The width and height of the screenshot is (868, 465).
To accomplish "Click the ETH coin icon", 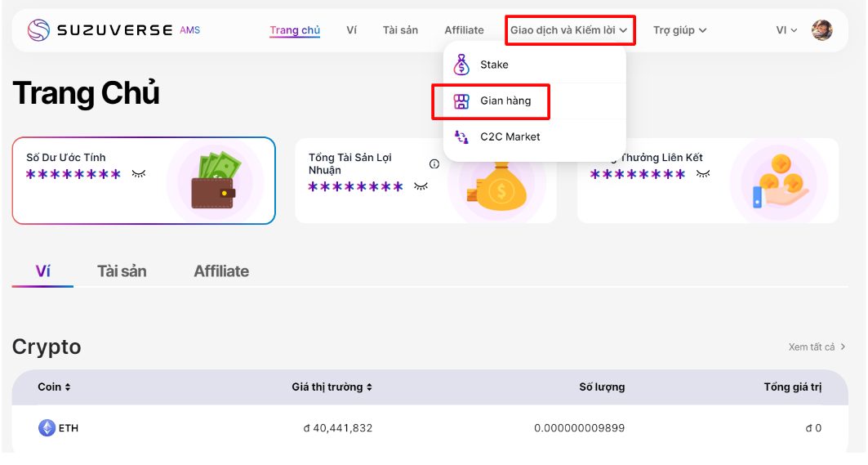I will [47, 428].
